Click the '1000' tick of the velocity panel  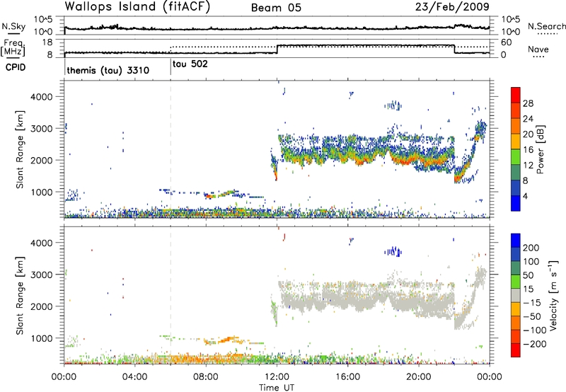[42, 338]
